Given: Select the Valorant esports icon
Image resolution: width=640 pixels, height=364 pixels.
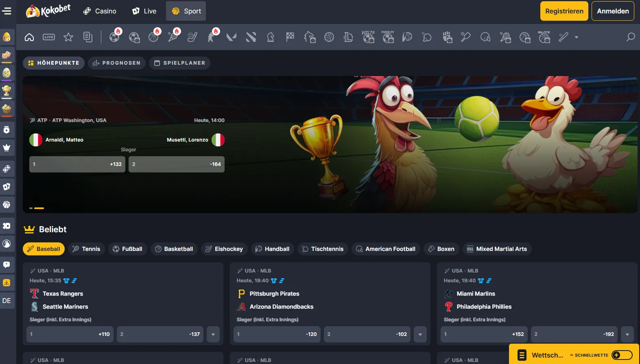Looking at the screenshot, I should coord(232,37).
